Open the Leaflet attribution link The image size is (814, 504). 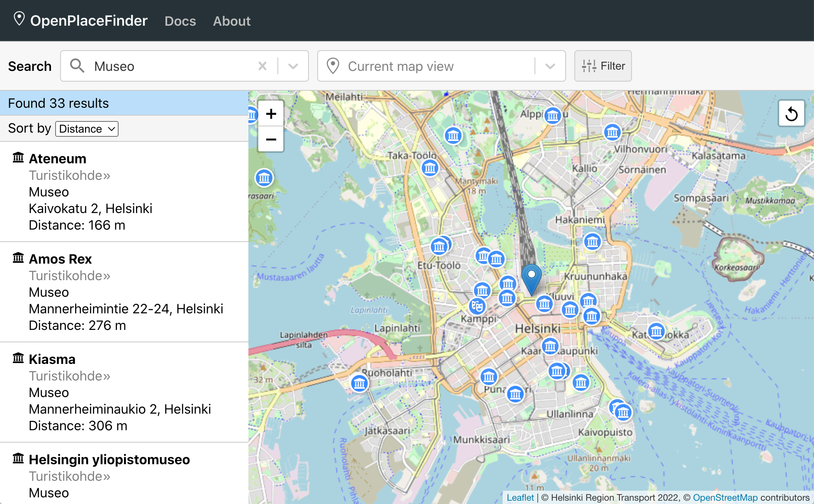coord(520,497)
